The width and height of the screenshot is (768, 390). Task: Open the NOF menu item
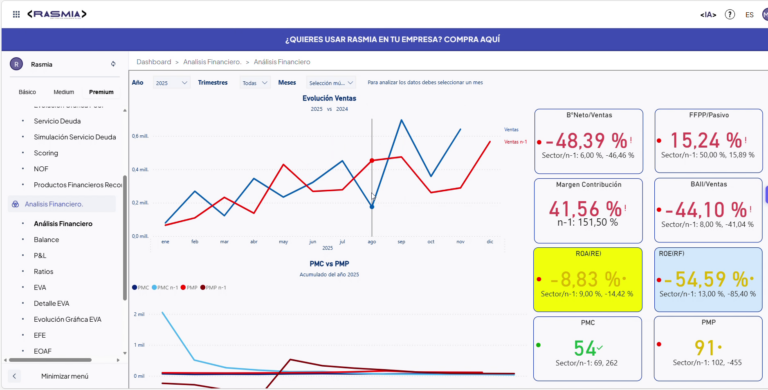pyautogui.click(x=41, y=169)
